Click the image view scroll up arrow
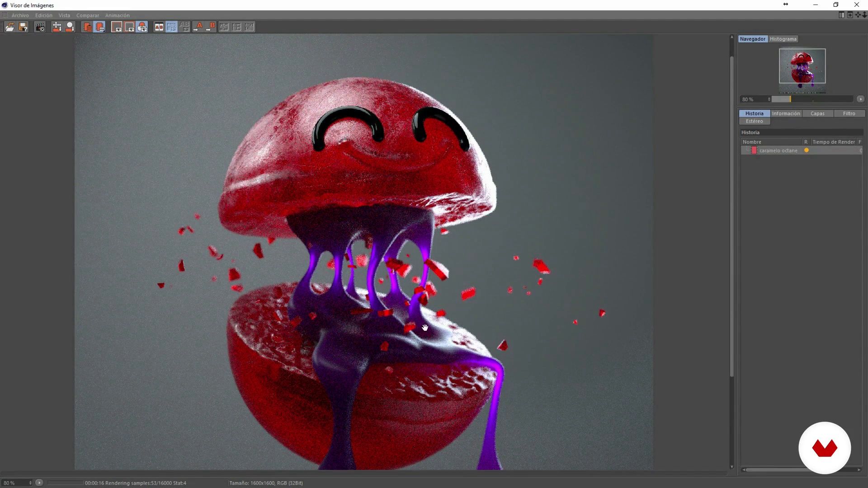868x488 pixels. tap(732, 37)
